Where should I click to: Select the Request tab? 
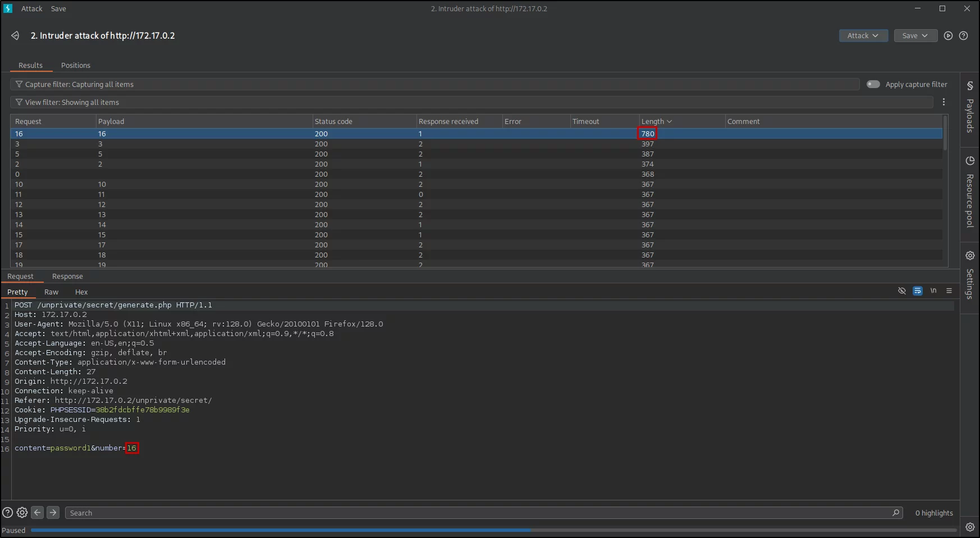tap(20, 276)
